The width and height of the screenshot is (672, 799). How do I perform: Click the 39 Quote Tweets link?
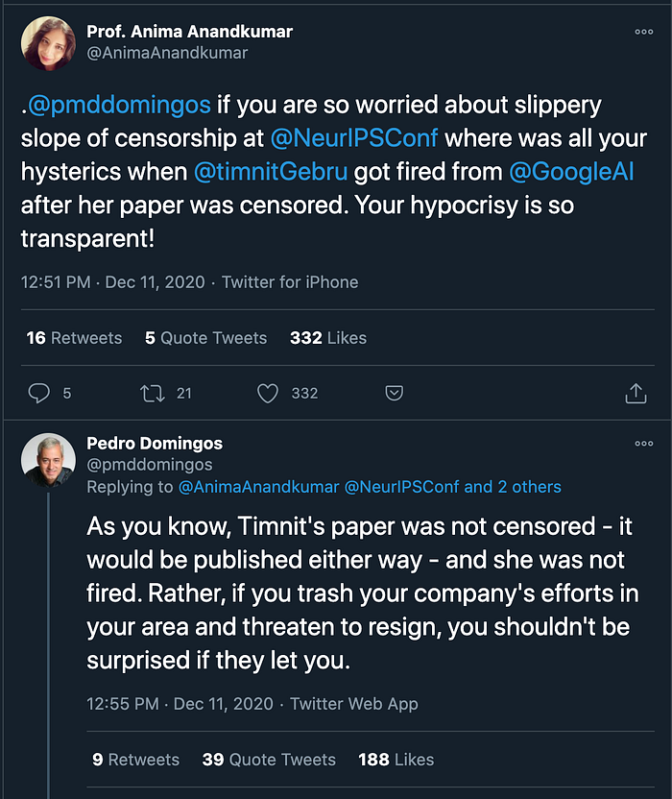(269, 760)
